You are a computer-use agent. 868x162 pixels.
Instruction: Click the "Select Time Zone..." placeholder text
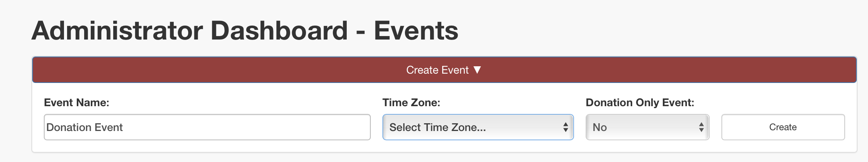[x=437, y=128]
